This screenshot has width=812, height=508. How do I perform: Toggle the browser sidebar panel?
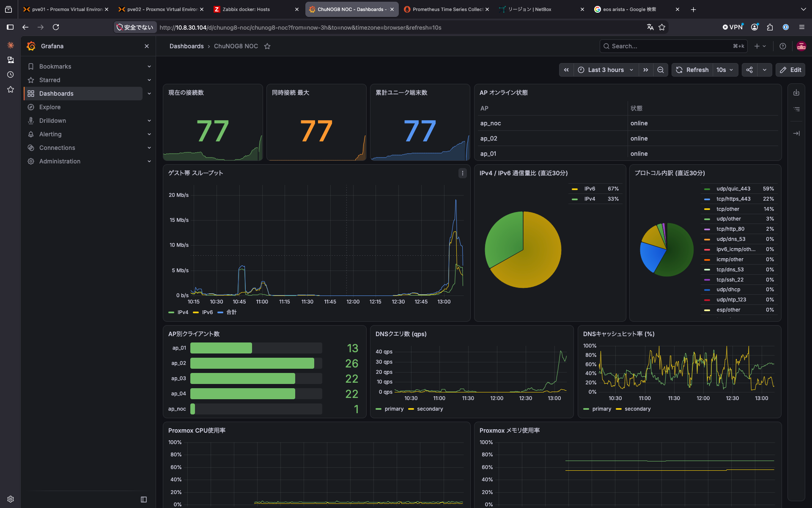click(10, 27)
